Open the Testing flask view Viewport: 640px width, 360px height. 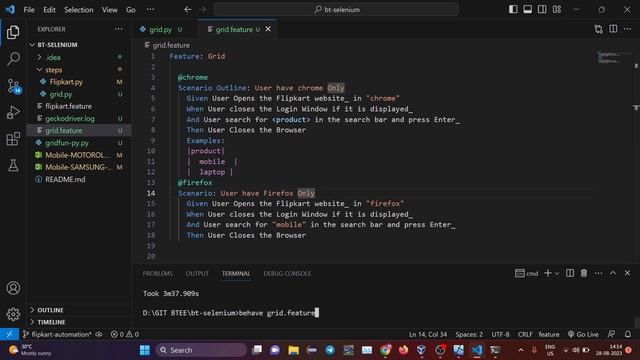coord(13,165)
